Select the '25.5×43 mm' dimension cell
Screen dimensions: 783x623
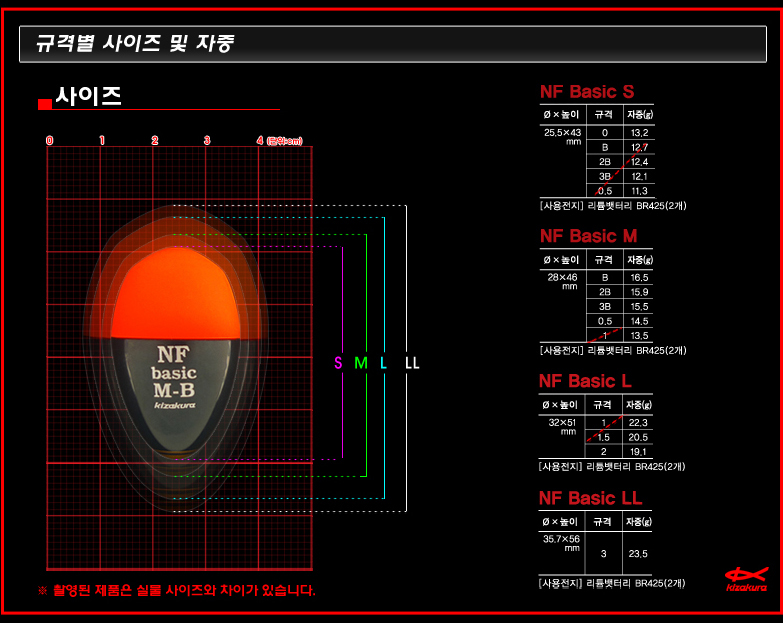pos(563,136)
